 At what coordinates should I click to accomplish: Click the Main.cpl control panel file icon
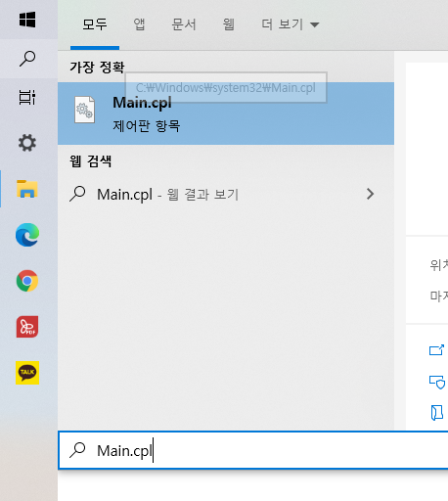pyautogui.click(x=84, y=110)
